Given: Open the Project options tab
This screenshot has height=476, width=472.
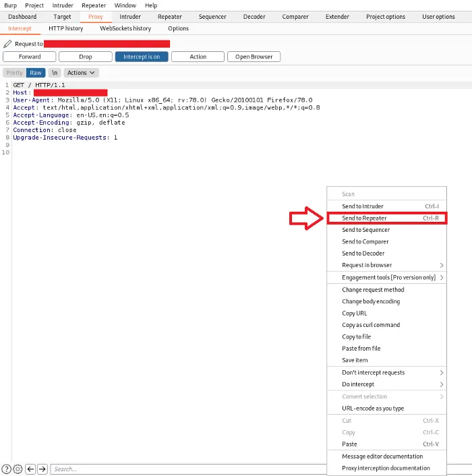Looking at the screenshot, I should [x=386, y=17].
